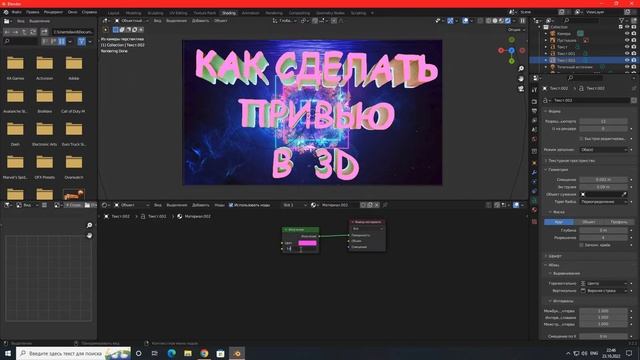Toggle the Заполн. крив checkbox
The height and width of the screenshot is (360, 640).
(x=582, y=245)
